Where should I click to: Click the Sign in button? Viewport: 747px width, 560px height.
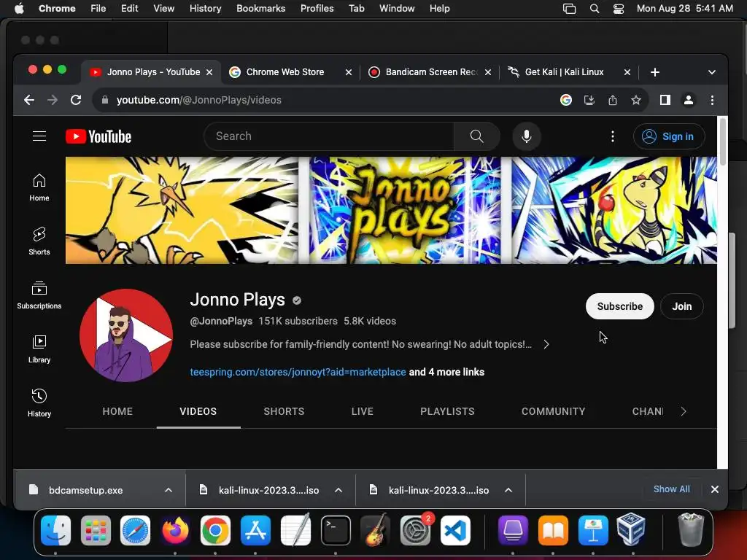[669, 136]
